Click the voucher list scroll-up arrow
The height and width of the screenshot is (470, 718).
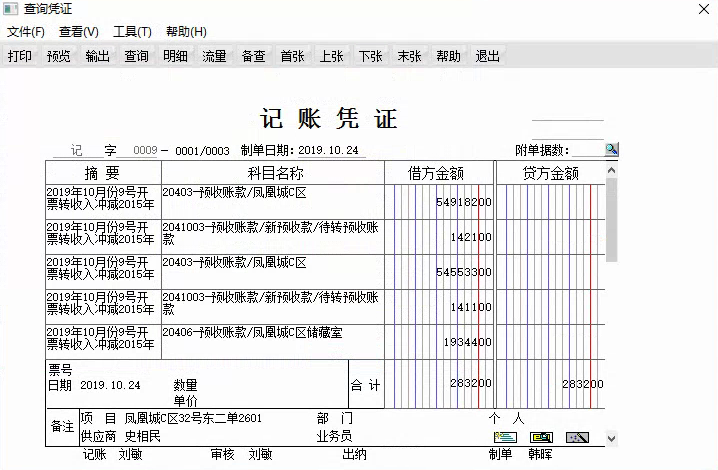(x=611, y=170)
